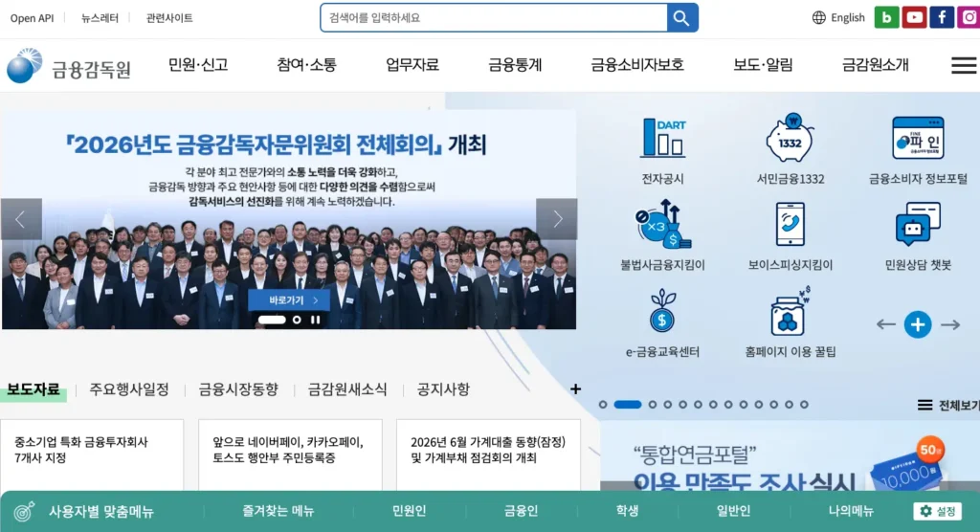This screenshot has height=532, width=980.
Task: Open the 불법사금융지킴이 icon
Action: point(662,224)
